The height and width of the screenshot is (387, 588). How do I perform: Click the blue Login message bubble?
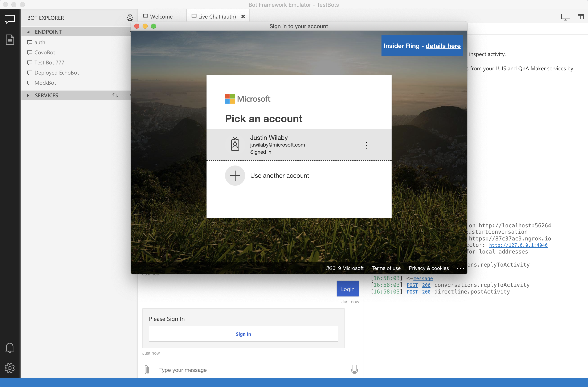[x=348, y=289]
